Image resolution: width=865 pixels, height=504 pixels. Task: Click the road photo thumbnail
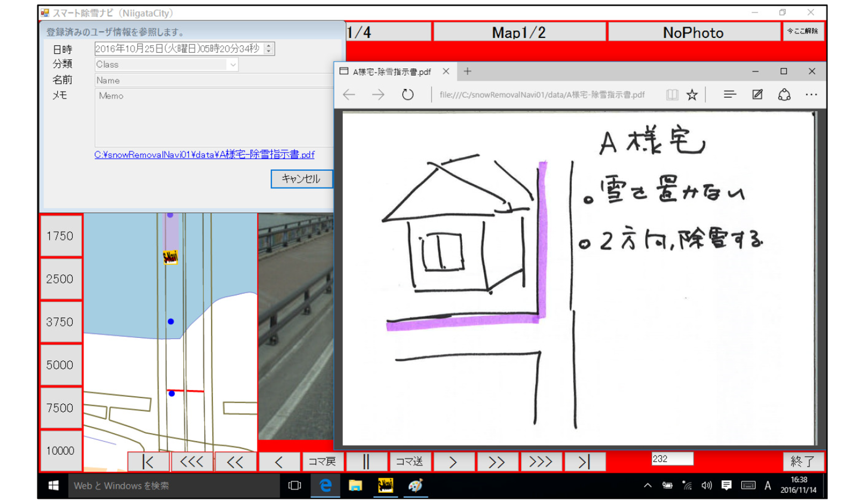tap(296, 326)
